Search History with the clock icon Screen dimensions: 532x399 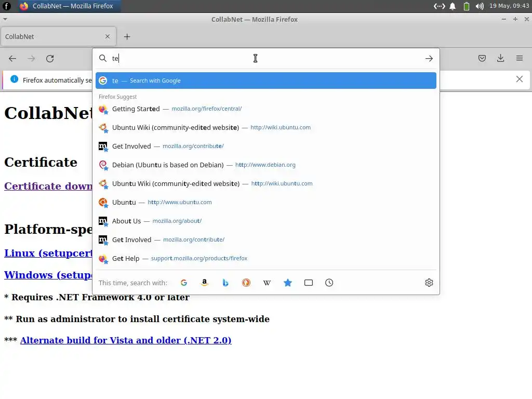(x=329, y=283)
